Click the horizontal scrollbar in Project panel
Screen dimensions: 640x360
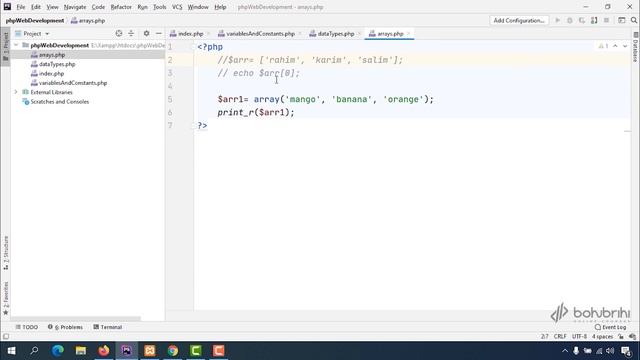coord(76,318)
